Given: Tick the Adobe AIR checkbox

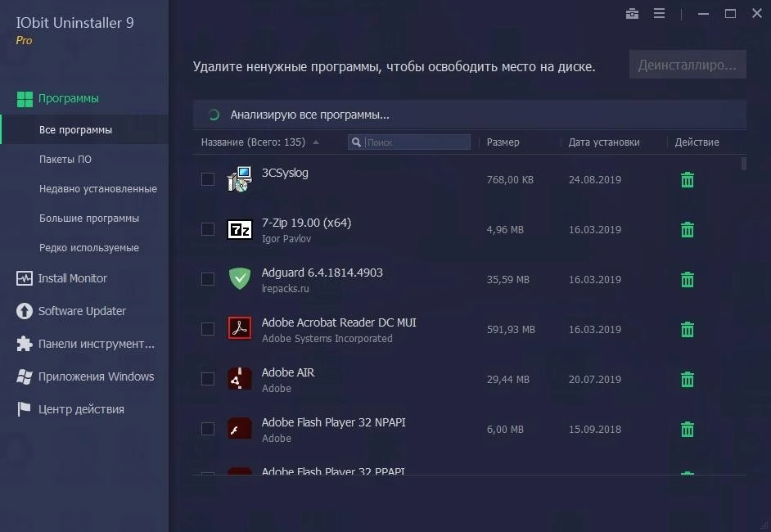Looking at the screenshot, I should click(x=208, y=379).
